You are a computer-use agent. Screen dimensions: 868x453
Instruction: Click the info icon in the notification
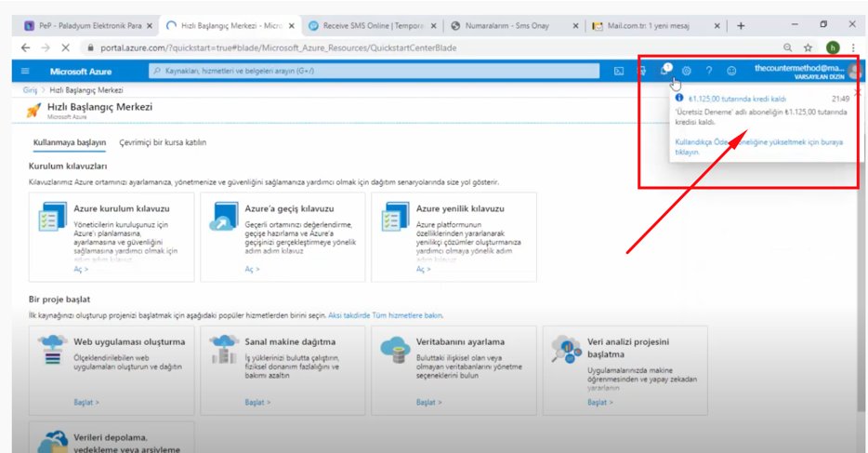679,98
